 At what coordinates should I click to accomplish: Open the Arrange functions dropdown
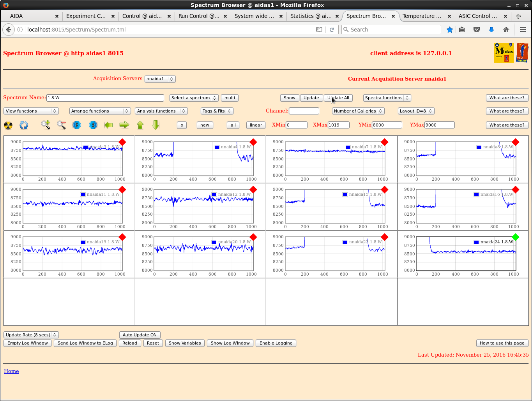pos(100,111)
